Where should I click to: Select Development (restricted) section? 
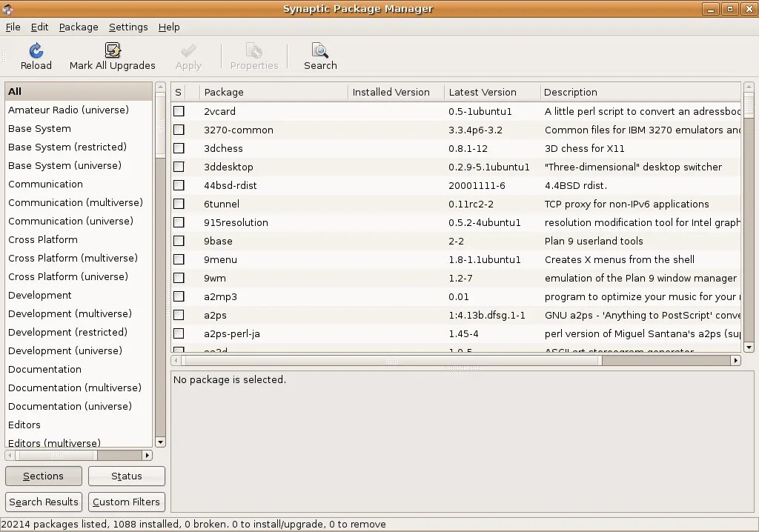tap(79, 332)
